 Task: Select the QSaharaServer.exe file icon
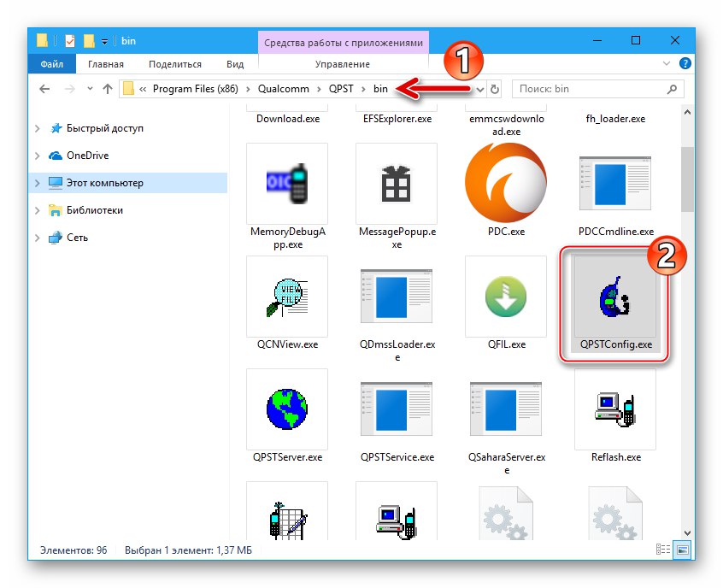click(x=506, y=409)
